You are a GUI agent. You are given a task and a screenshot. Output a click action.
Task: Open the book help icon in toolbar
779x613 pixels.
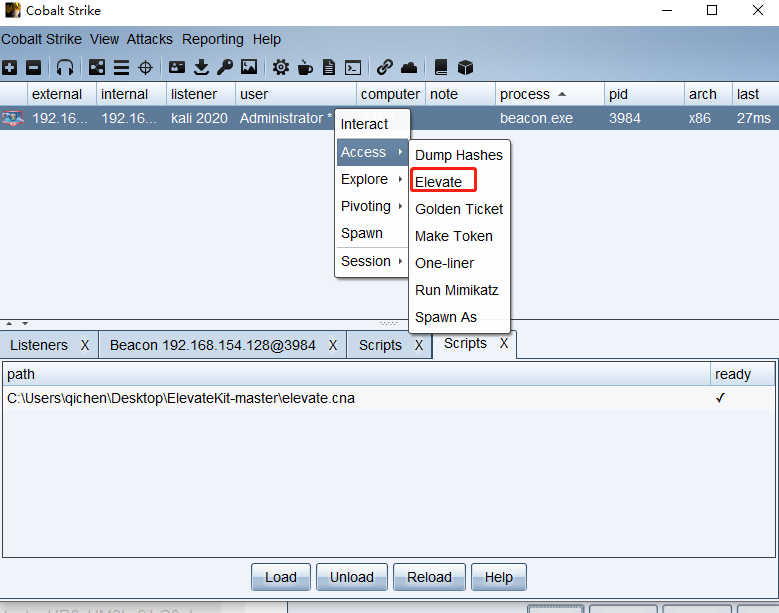[x=441, y=67]
